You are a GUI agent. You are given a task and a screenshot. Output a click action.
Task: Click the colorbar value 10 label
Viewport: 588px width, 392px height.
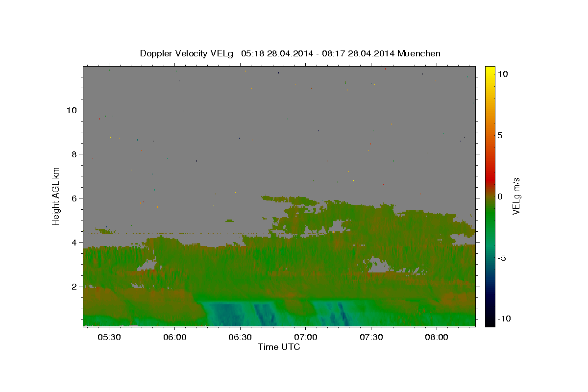(502, 73)
